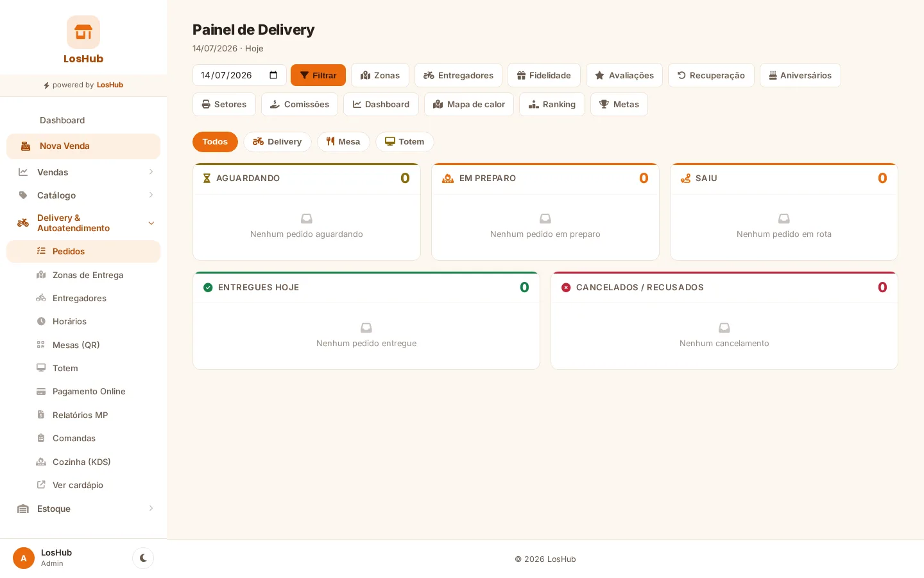Open the calendar picker icon in date field
The width and height of the screenshot is (924, 578).
coord(273,75)
